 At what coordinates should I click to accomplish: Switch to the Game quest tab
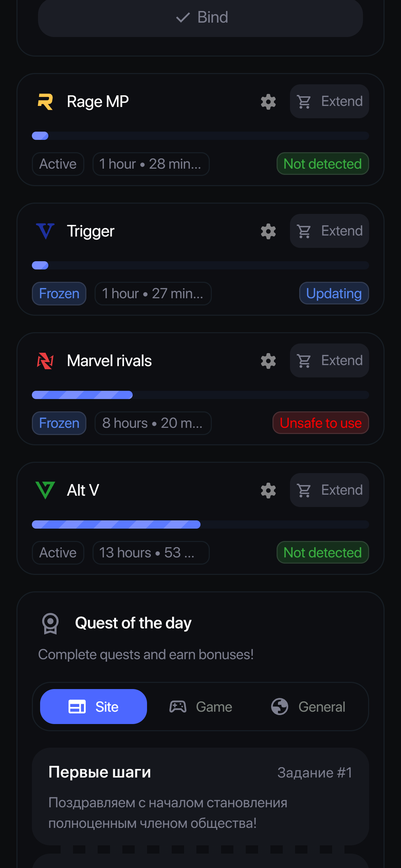[201, 707]
